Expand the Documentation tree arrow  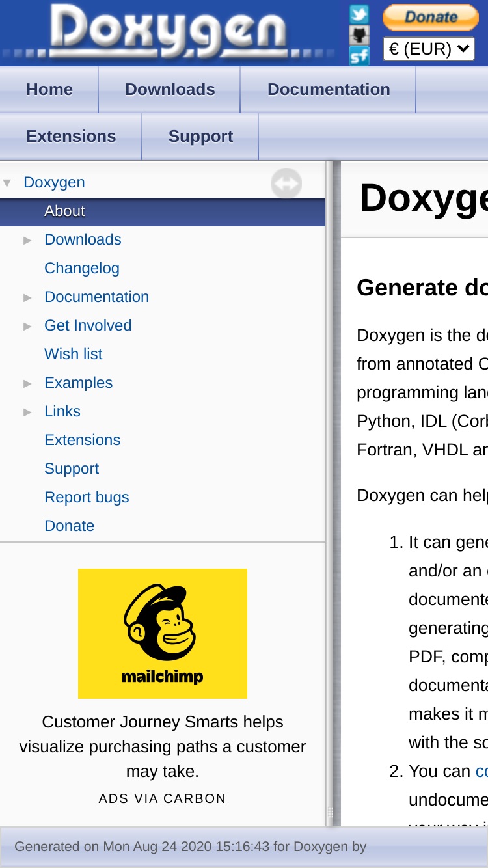tap(28, 297)
